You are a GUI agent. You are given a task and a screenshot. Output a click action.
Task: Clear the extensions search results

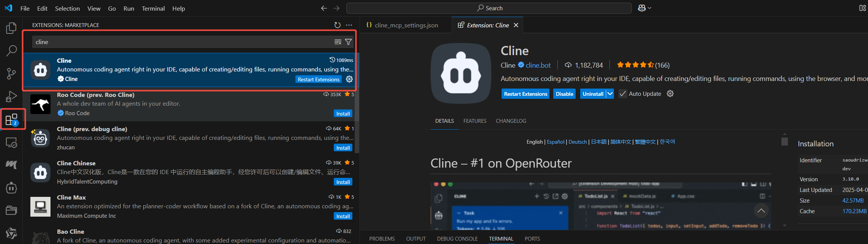coord(338,42)
